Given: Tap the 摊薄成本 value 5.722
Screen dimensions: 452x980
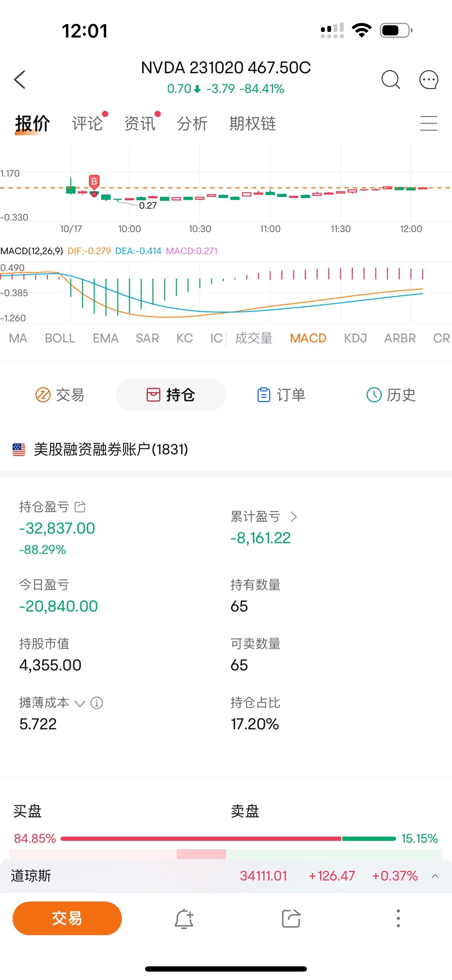Looking at the screenshot, I should pyautogui.click(x=38, y=724).
